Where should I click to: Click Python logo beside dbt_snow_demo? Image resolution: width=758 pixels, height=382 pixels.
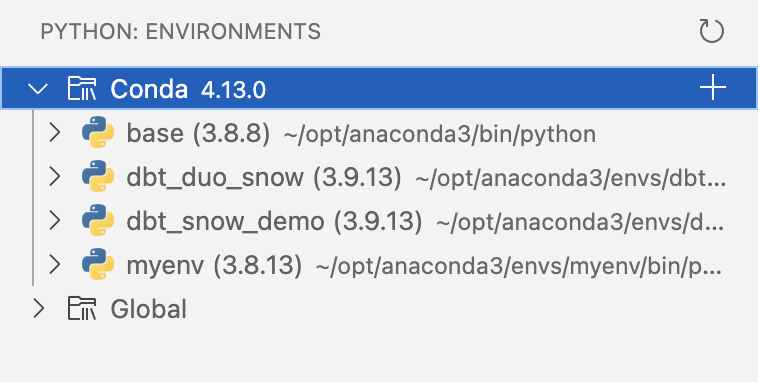click(x=98, y=220)
